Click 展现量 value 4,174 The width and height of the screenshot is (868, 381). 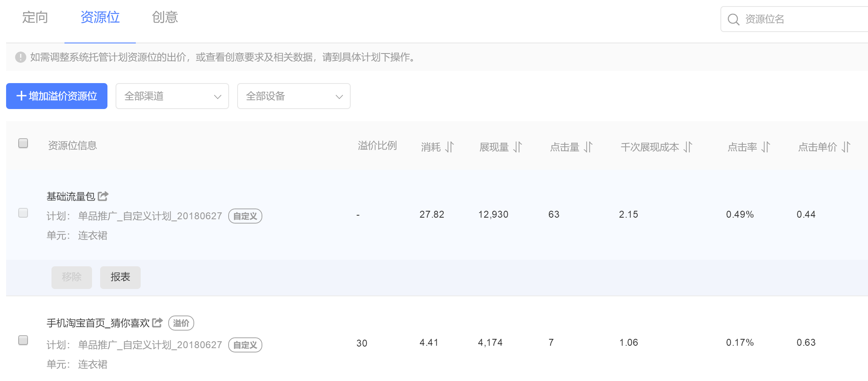point(490,342)
